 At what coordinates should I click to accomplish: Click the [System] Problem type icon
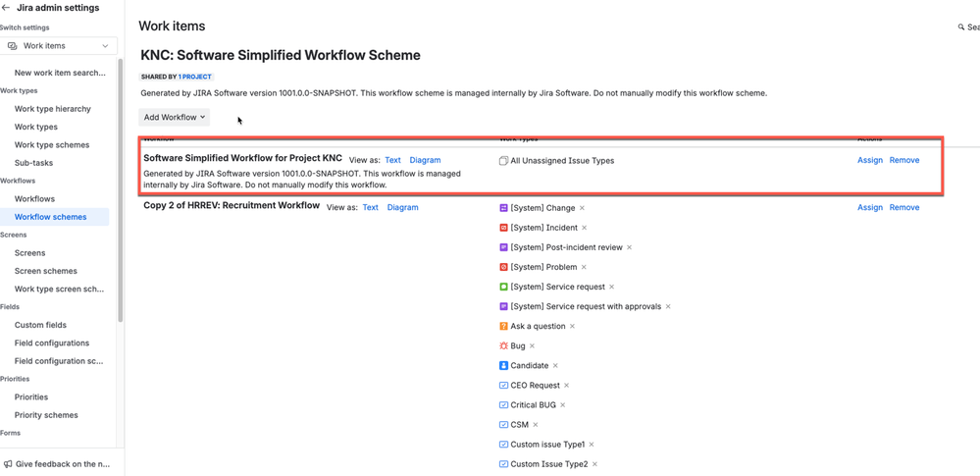click(x=504, y=267)
